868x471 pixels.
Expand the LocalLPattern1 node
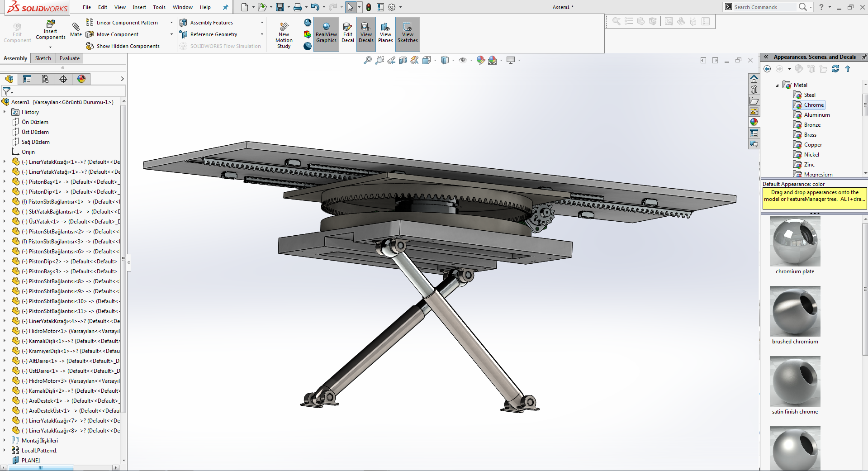[5, 451]
